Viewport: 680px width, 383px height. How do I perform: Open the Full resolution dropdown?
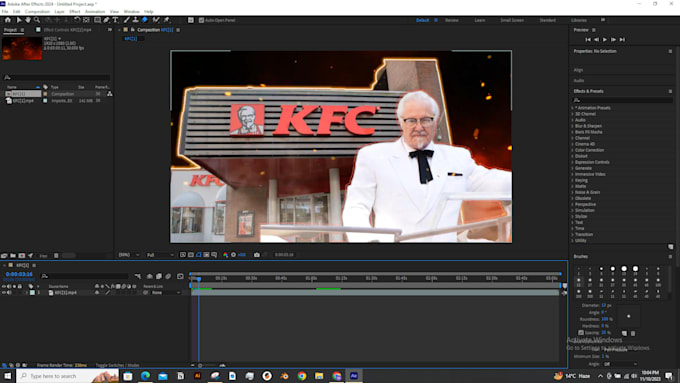click(x=160, y=255)
